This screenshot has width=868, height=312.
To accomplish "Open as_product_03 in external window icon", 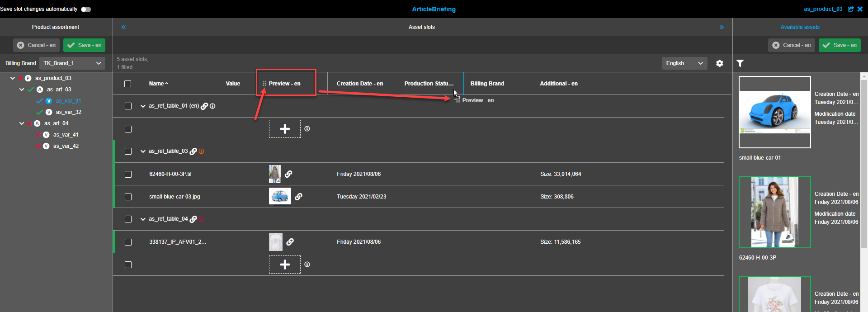I will pyautogui.click(x=851, y=9).
